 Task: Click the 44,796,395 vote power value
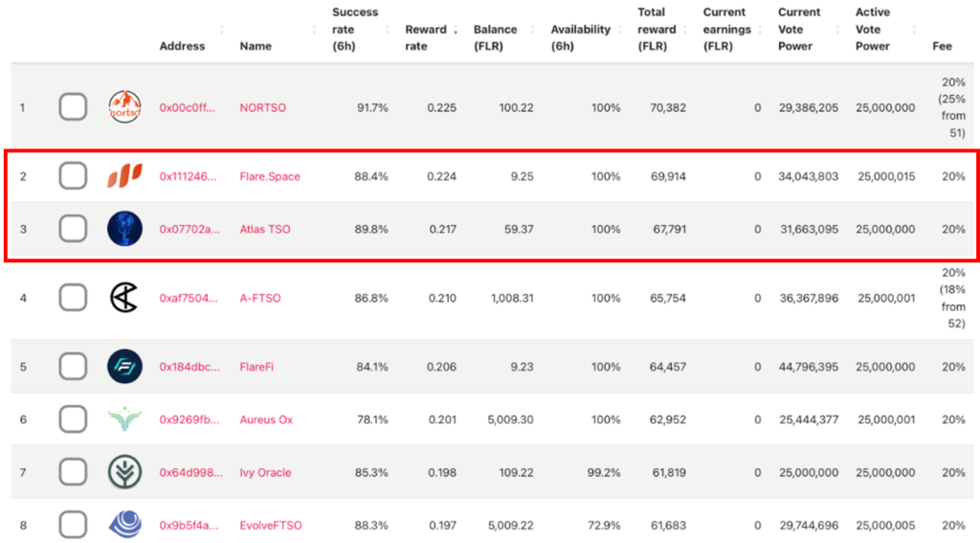[808, 367]
